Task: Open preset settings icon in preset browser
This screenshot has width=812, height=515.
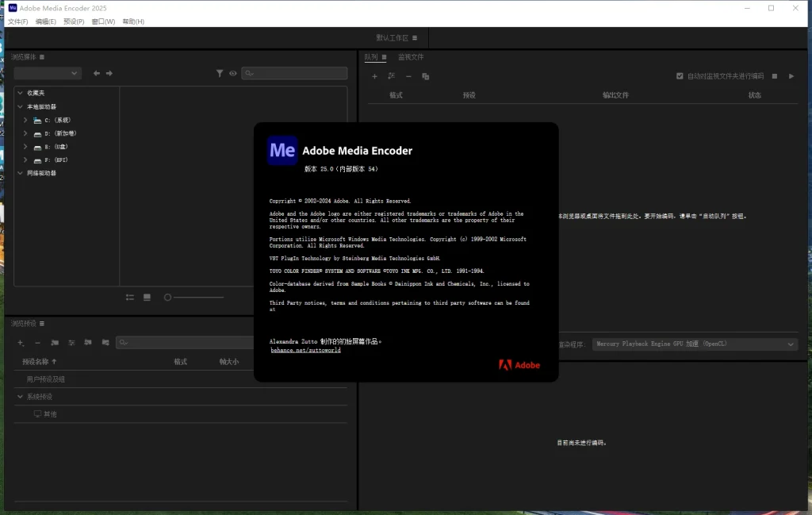Action: 71,343
